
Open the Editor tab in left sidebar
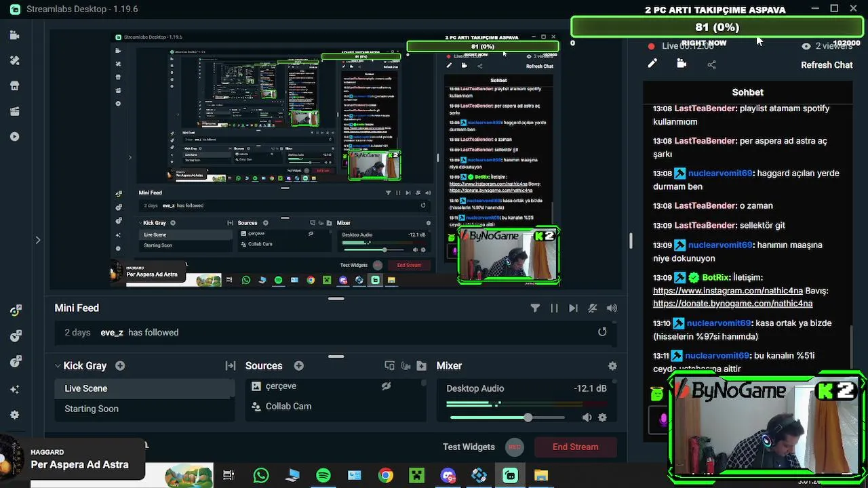(x=15, y=35)
